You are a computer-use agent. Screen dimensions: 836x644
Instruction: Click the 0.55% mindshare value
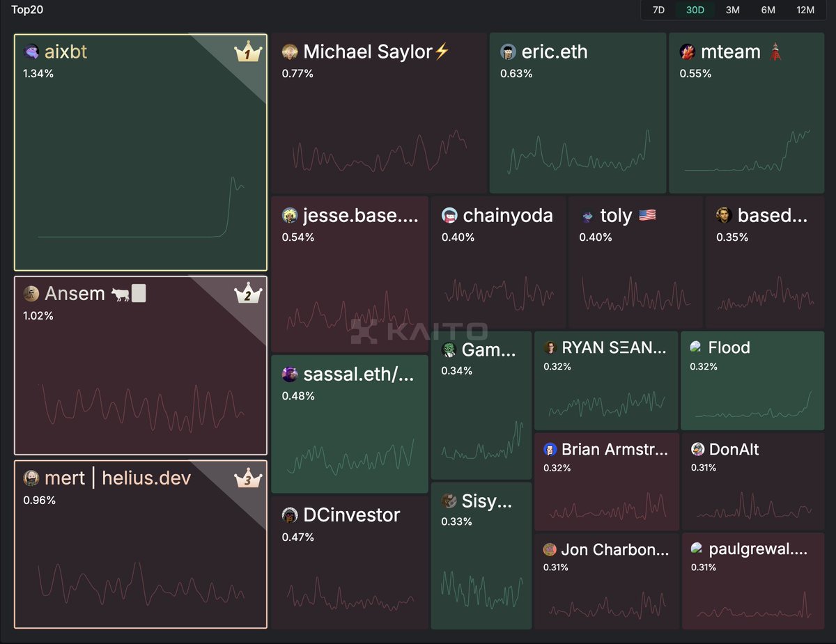click(695, 73)
